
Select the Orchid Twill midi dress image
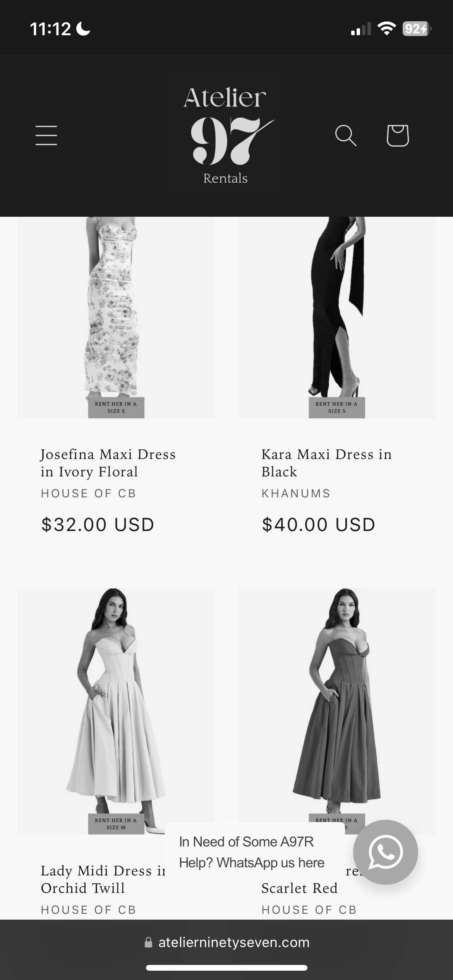pos(116,711)
